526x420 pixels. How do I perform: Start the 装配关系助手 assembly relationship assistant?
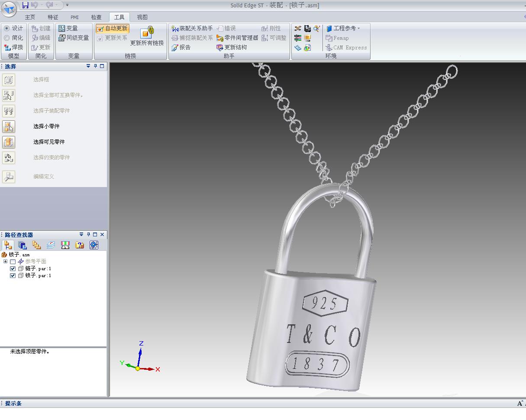[x=192, y=28]
